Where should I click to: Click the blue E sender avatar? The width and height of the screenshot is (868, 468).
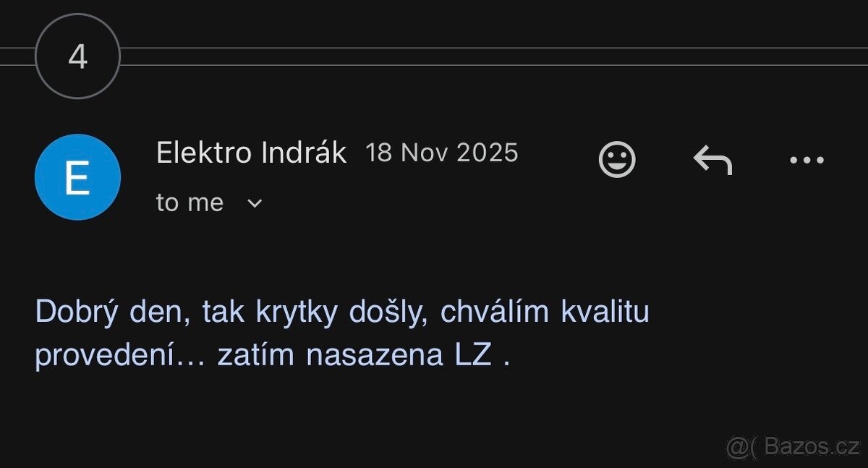tap(77, 177)
